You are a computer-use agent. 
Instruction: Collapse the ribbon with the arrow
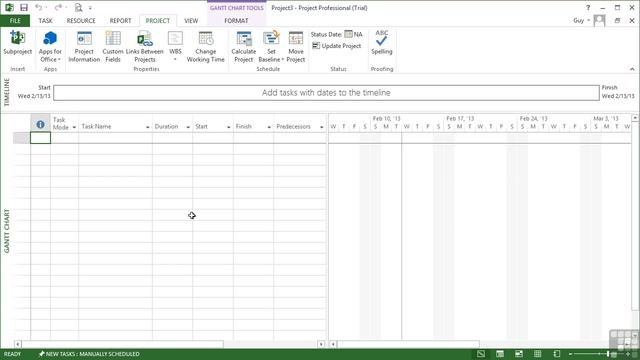point(632,69)
